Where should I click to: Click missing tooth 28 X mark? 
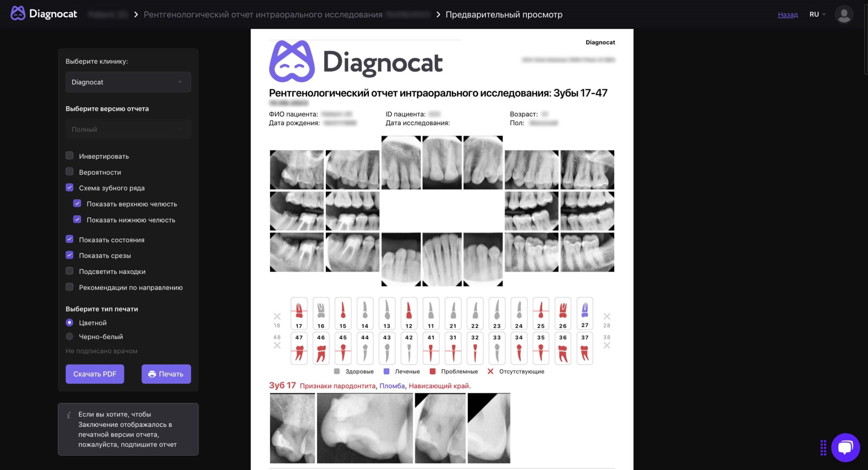607,316
